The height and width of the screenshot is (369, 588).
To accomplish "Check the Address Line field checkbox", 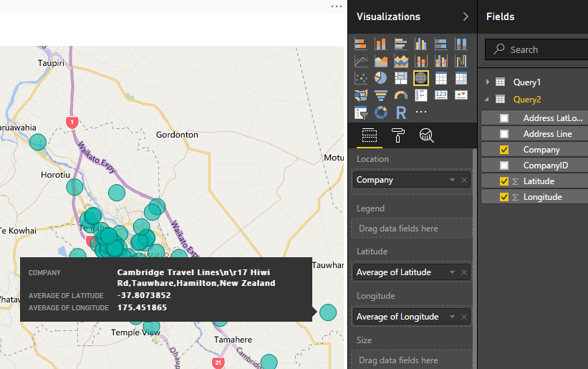I will pos(504,134).
